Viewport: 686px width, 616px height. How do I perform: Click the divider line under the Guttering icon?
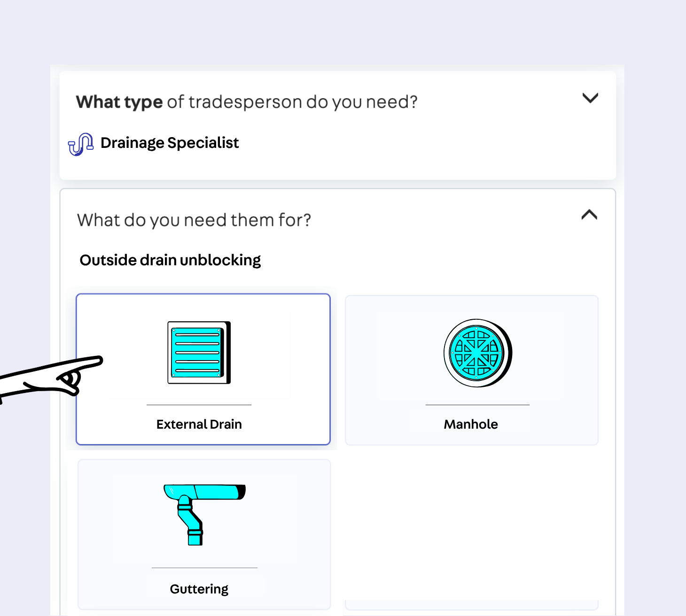(204, 568)
